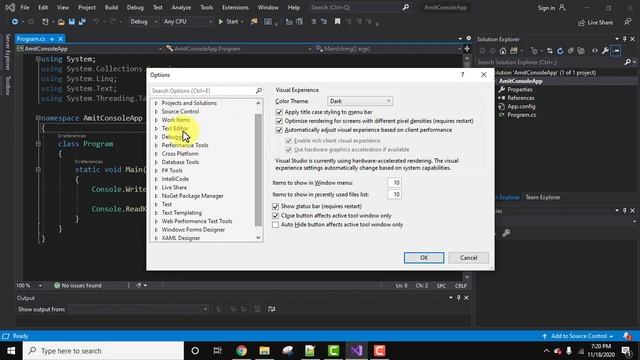This screenshot has width=640, height=360.
Task: Open Chrome from the Windows taskbar
Action: (241, 351)
